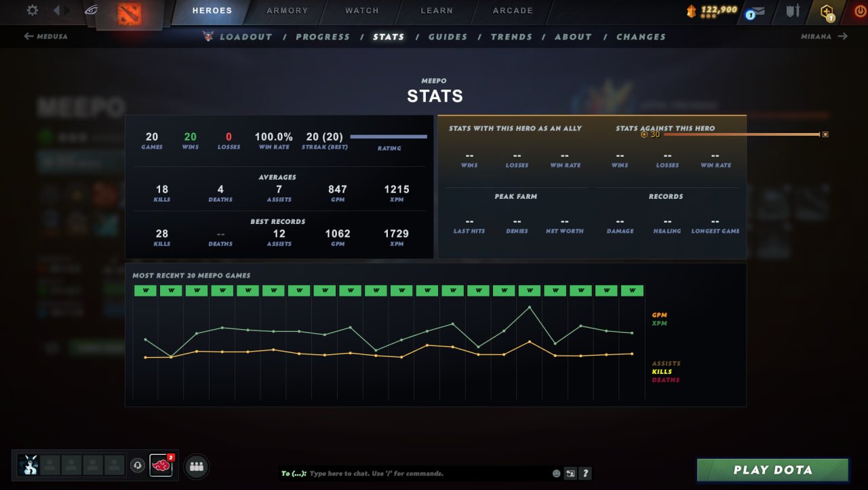The image size is (868, 490).
Task: Click the back navigation arrow
Action: click(x=57, y=10)
